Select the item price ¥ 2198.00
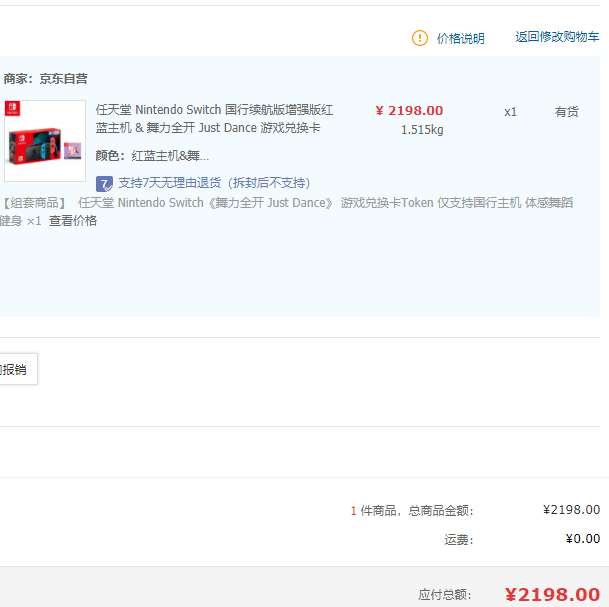 (409, 110)
